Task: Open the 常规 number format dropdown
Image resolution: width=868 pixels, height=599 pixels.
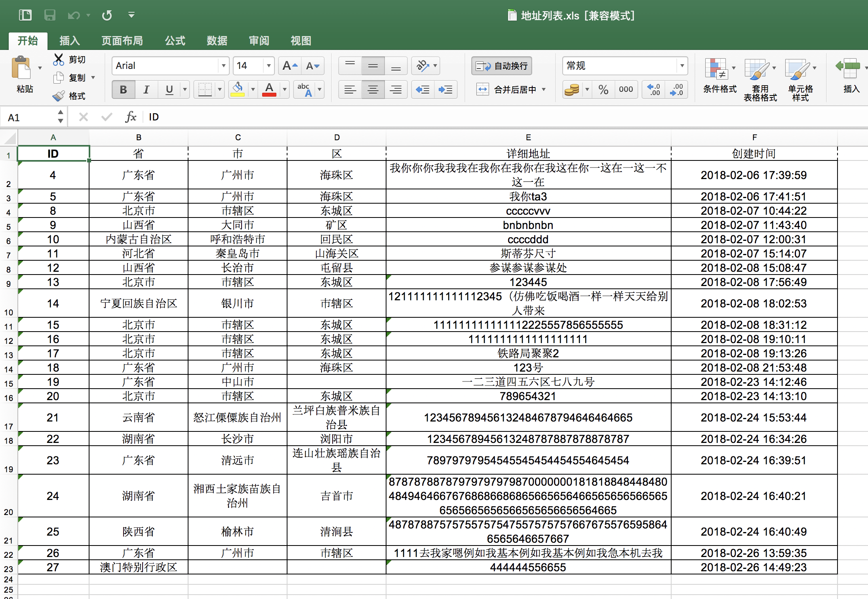Action: (682, 66)
